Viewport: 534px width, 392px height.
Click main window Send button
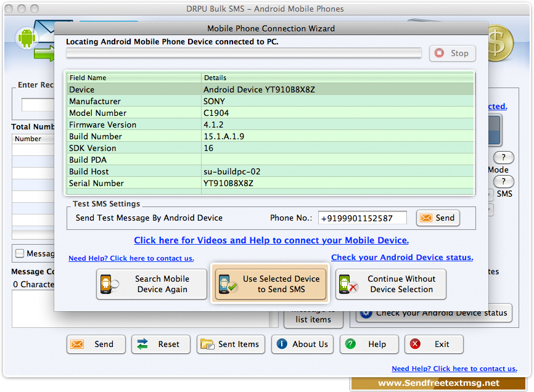96,345
